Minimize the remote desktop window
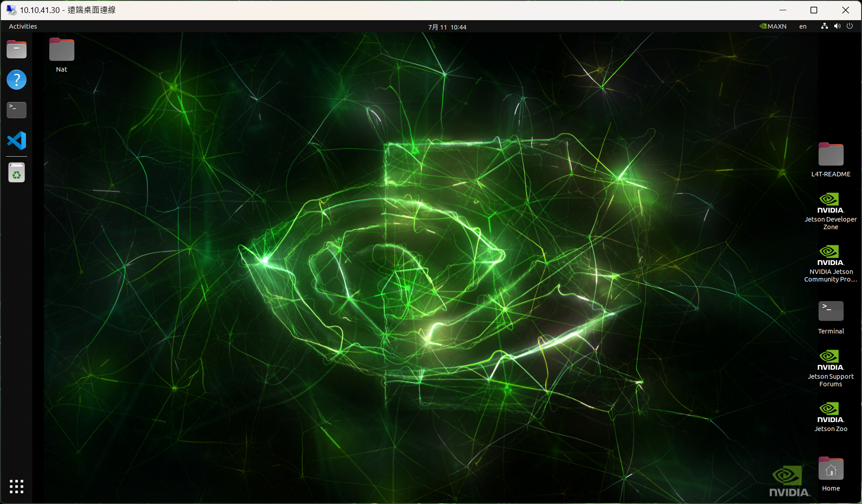Image resolution: width=862 pixels, height=504 pixels. coord(783,10)
